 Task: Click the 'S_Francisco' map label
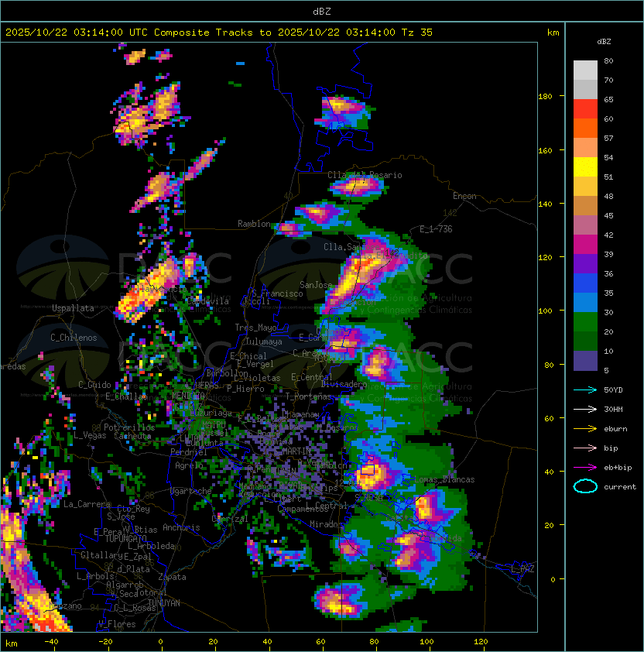click(x=277, y=293)
